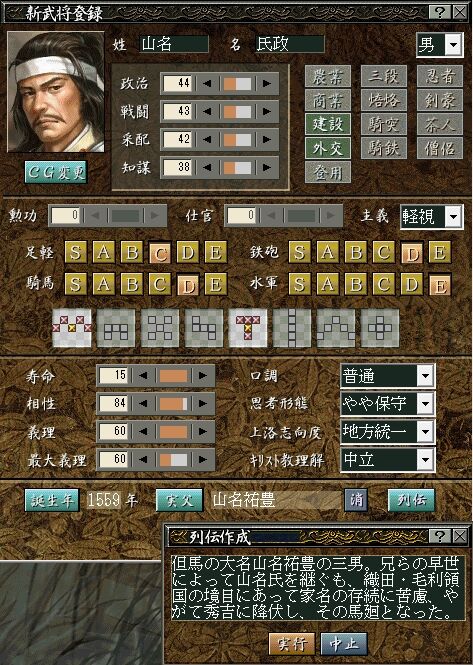The width and height of the screenshot is (473, 665).
Task: Choose the vertical line formation icon
Action: point(292,328)
